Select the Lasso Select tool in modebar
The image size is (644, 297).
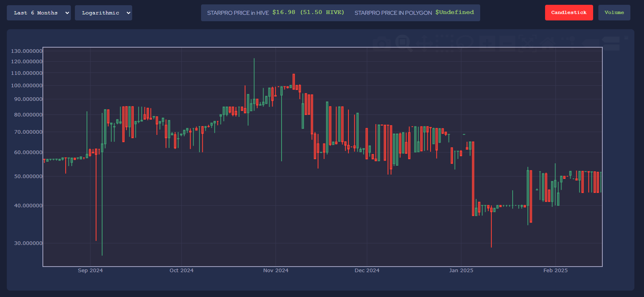click(465, 43)
